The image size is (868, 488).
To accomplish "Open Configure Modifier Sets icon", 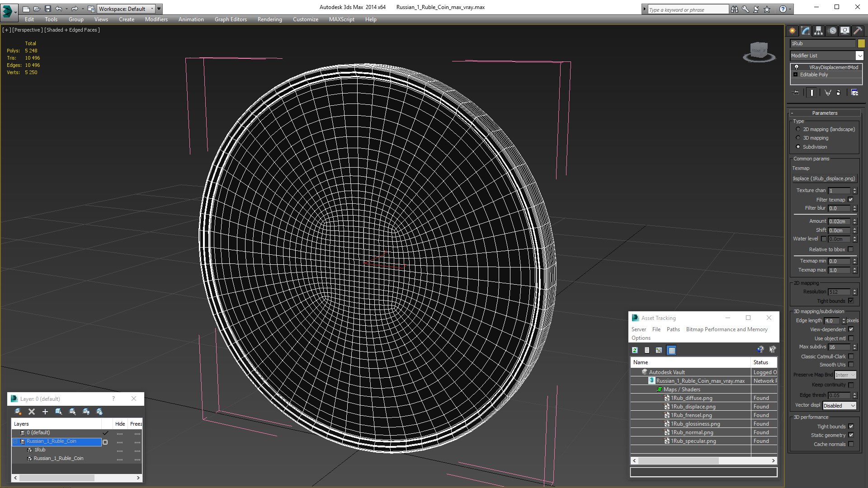I will point(854,93).
